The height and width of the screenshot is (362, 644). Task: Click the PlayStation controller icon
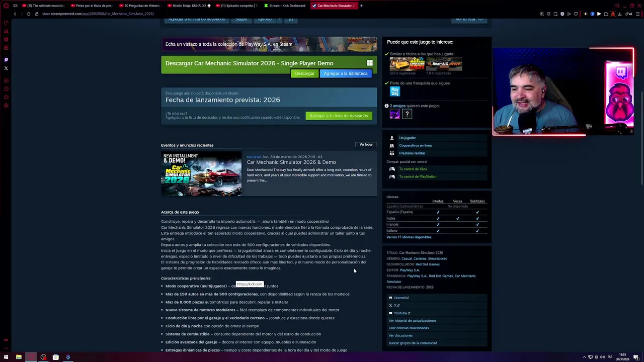click(x=392, y=176)
